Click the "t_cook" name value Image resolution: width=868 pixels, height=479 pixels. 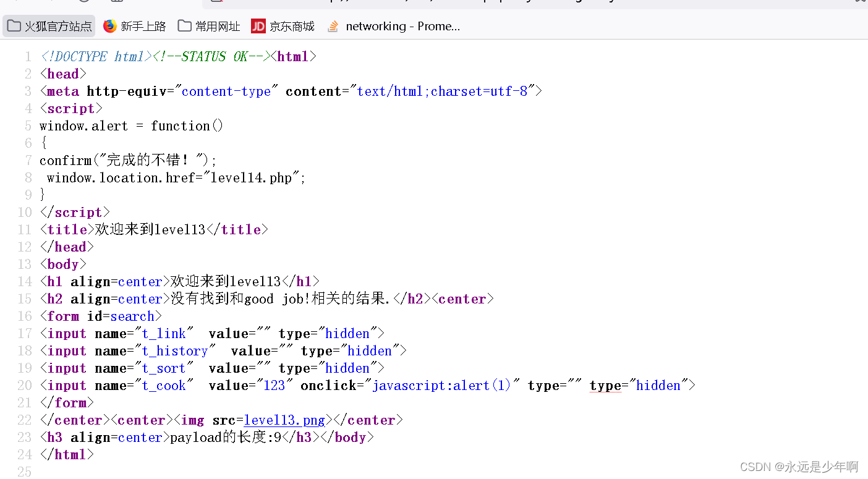click(164, 386)
